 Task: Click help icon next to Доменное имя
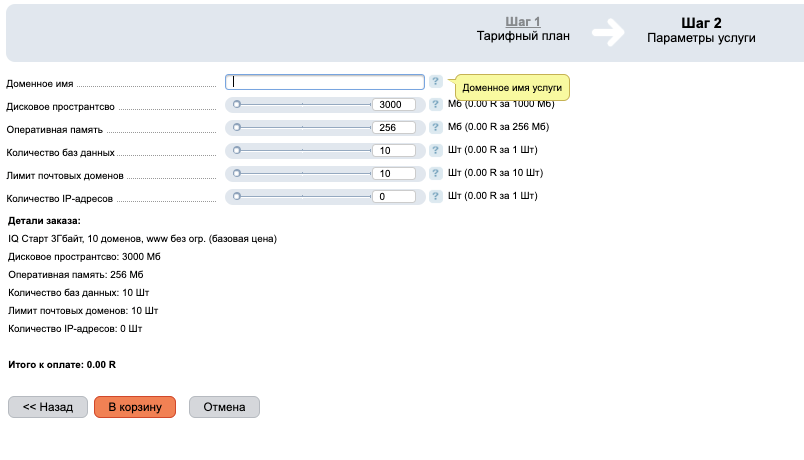point(436,82)
